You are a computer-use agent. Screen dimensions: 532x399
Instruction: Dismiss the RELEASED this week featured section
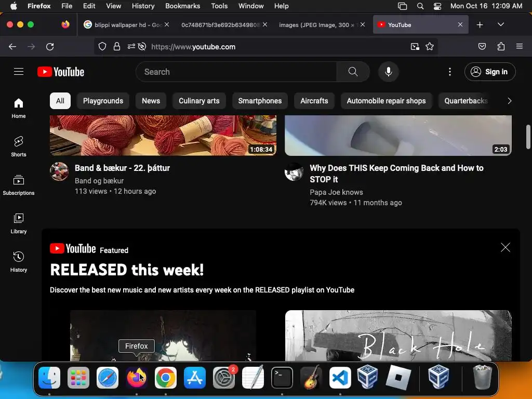coord(505,247)
